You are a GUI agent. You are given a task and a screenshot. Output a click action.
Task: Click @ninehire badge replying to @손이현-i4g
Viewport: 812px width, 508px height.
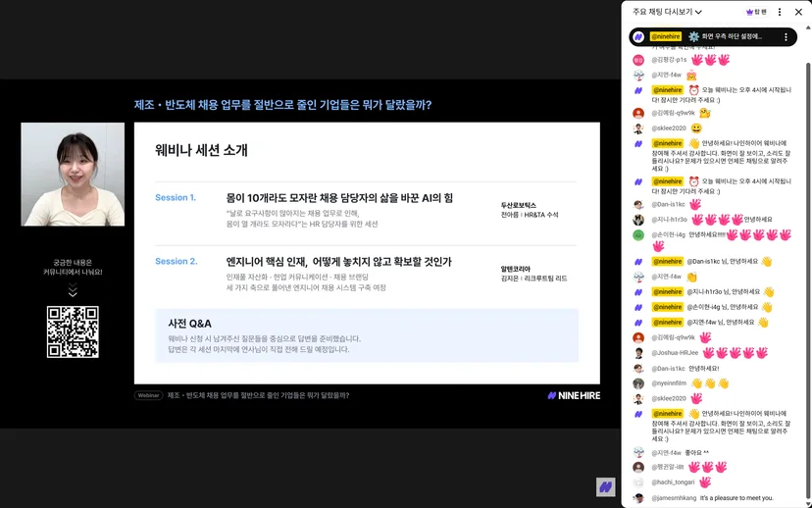(668, 307)
